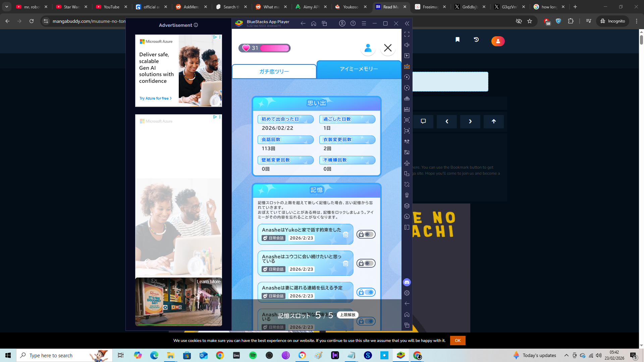Close the Aimy memory screen with the X

click(388, 48)
